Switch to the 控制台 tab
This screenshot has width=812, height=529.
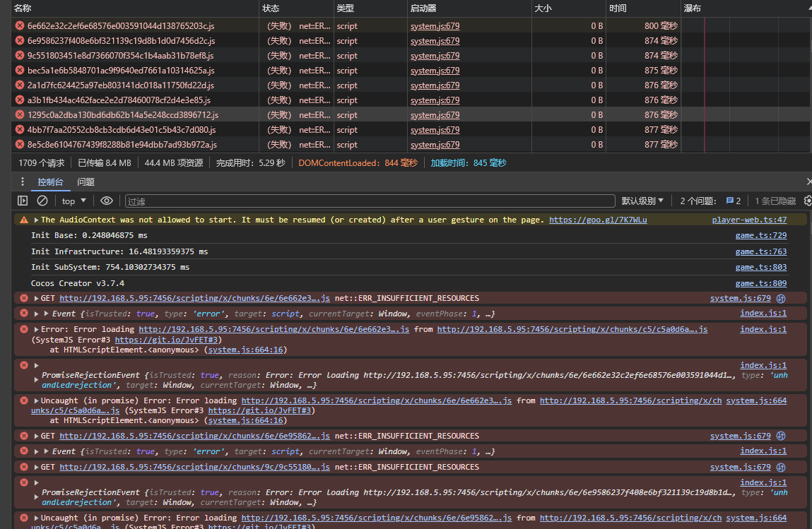tap(51, 182)
